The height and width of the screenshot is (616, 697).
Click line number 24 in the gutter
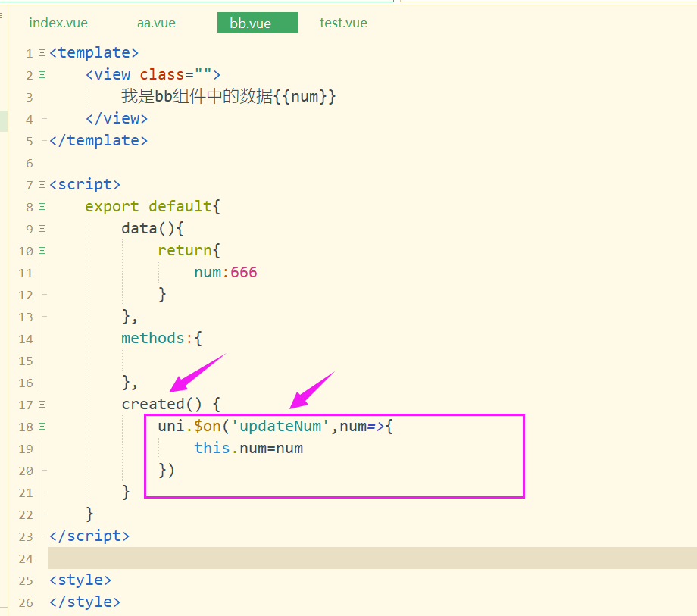tap(26, 559)
